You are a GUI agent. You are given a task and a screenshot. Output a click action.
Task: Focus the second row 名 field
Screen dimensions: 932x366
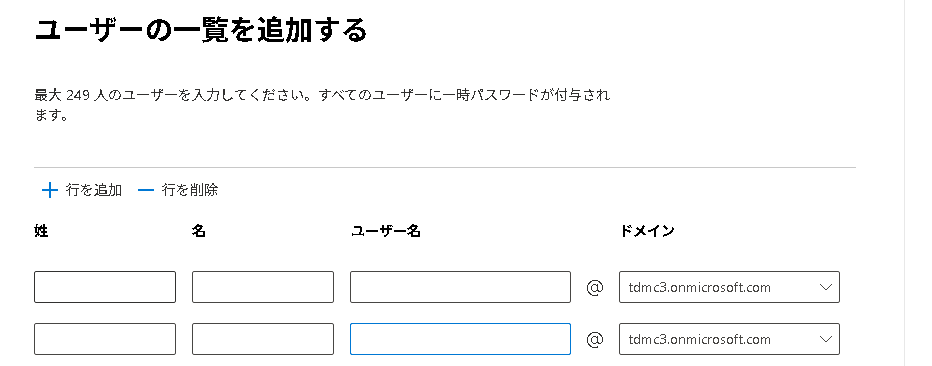point(263,339)
